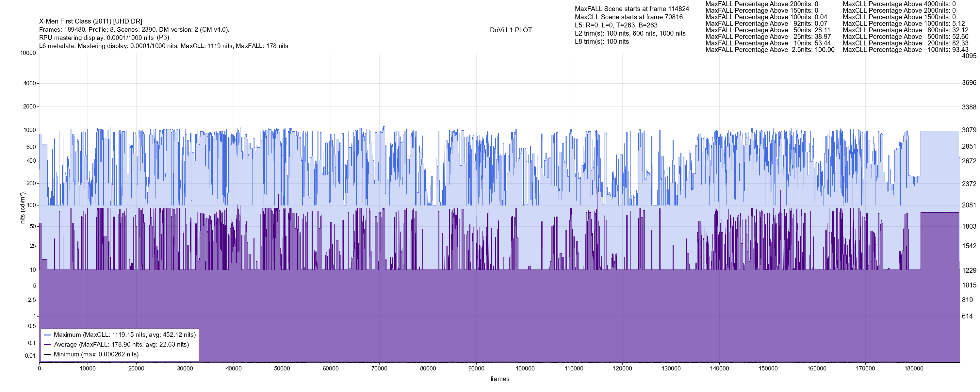Click the blue Maximum legend line swatch
Screen dimensions: 980x392
(48, 335)
